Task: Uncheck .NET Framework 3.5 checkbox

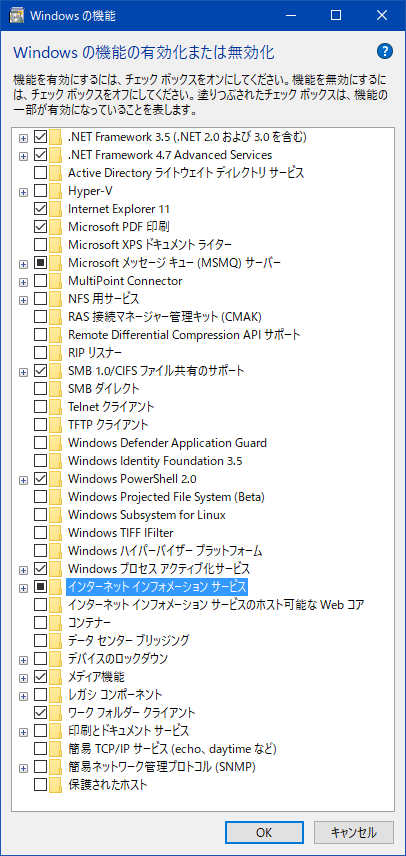Action: coord(40,137)
